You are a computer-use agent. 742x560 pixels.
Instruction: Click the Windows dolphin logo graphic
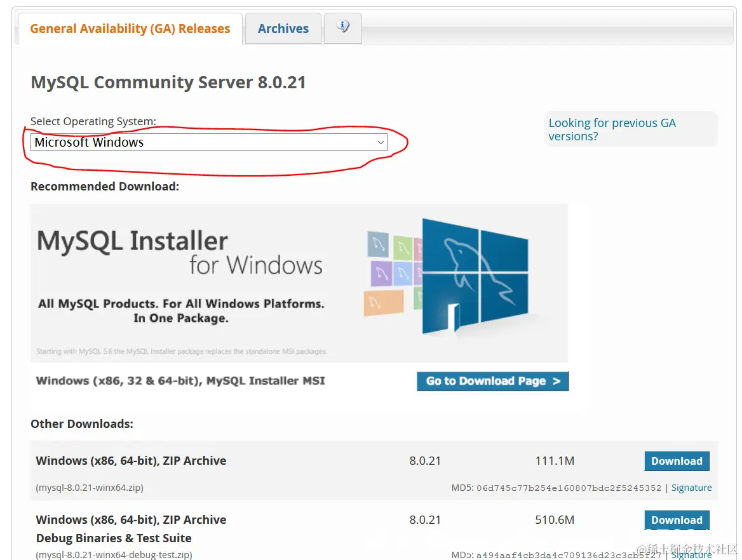[x=475, y=276]
